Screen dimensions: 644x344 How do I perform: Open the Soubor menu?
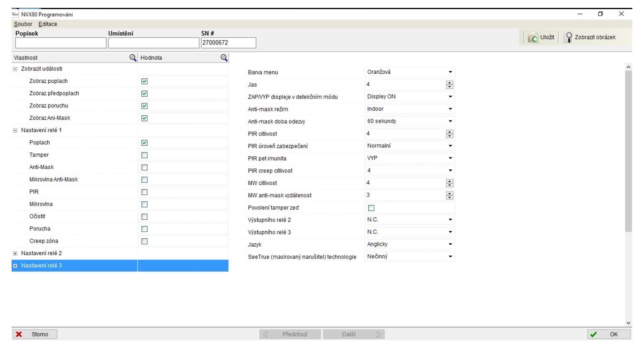click(x=23, y=24)
